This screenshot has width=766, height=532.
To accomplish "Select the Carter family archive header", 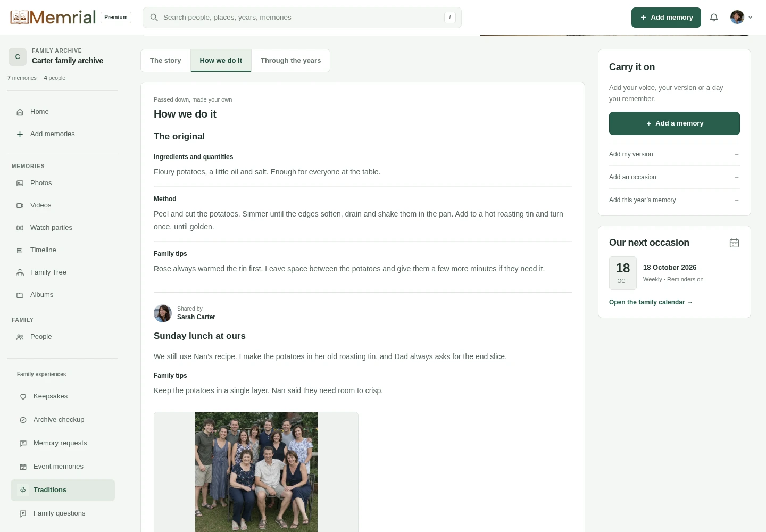I will pos(62,56).
